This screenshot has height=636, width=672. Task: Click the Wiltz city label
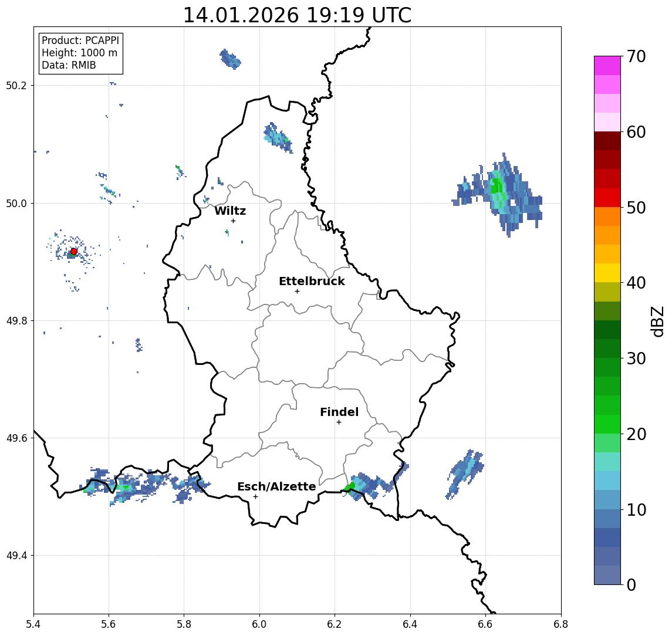pos(230,211)
